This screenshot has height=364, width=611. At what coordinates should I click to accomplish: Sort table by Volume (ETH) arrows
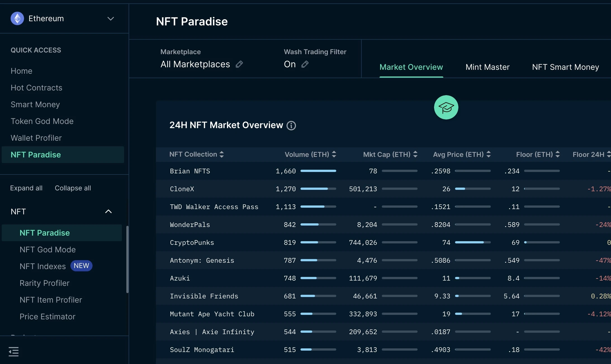pyautogui.click(x=334, y=154)
